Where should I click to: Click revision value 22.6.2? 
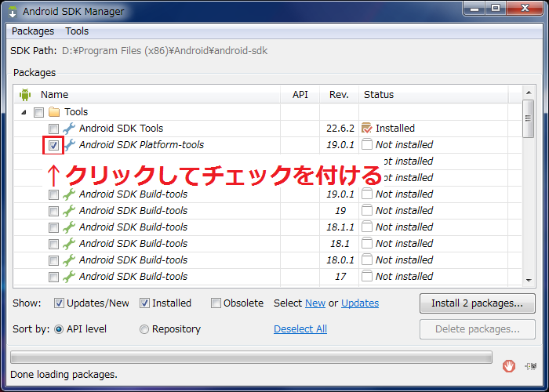pos(340,129)
